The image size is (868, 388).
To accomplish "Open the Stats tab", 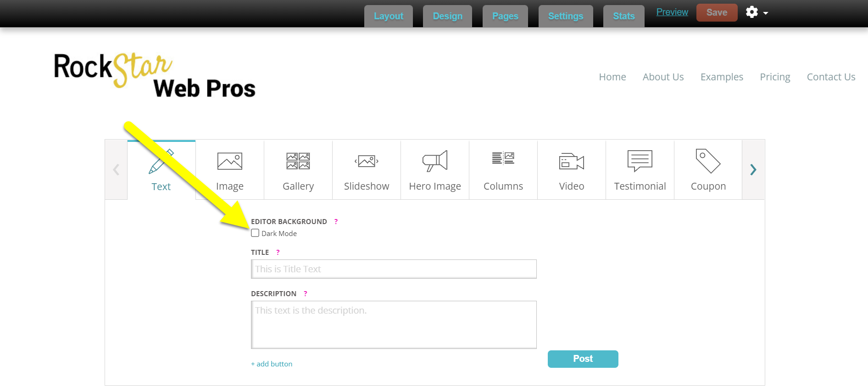I will (x=624, y=16).
